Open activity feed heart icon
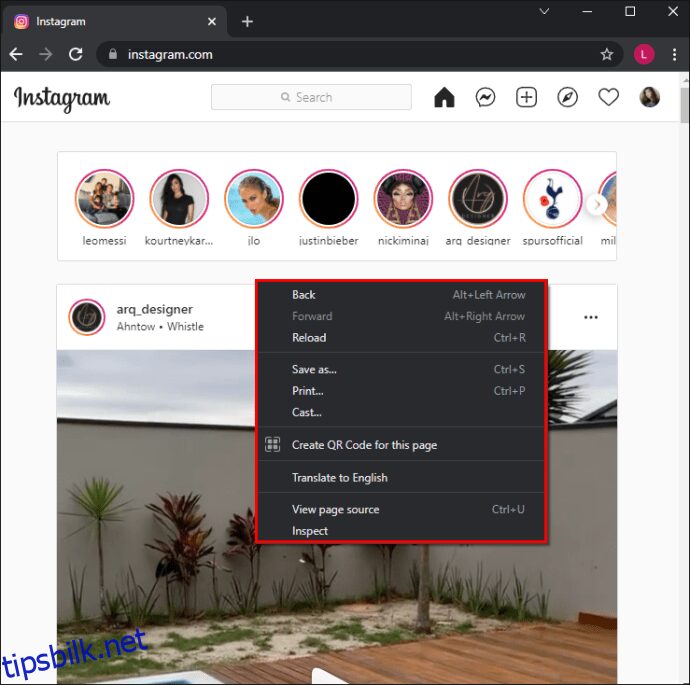The image size is (690, 685). click(609, 97)
